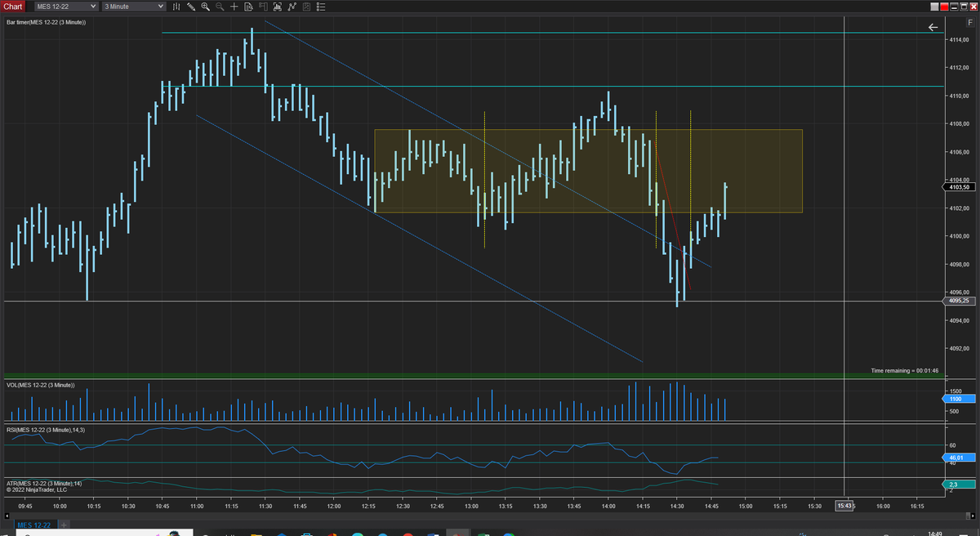Image resolution: width=980 pixels, height=536 pixels.
Task: Click the 10:45 label on time axis
Action: click(x=163, y=506)
